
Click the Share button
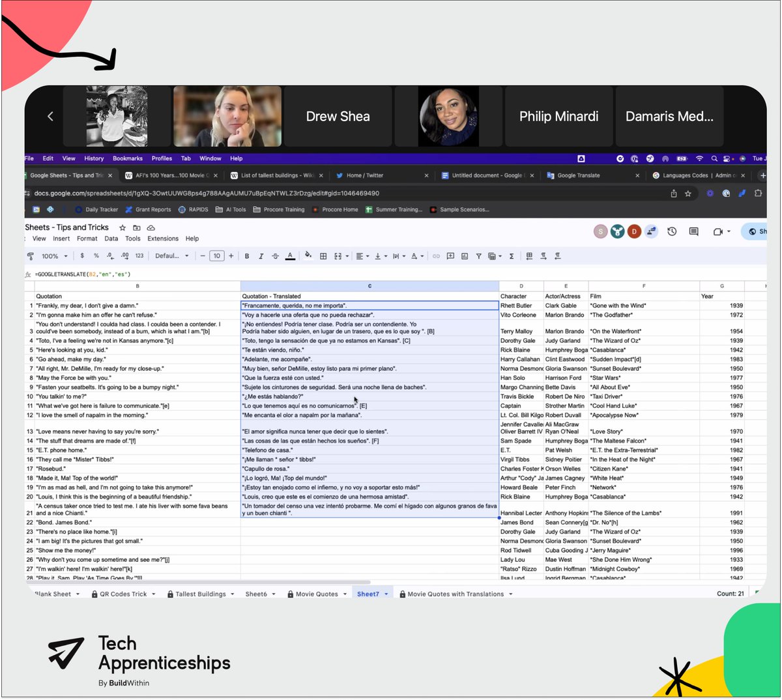pos(755,232)
